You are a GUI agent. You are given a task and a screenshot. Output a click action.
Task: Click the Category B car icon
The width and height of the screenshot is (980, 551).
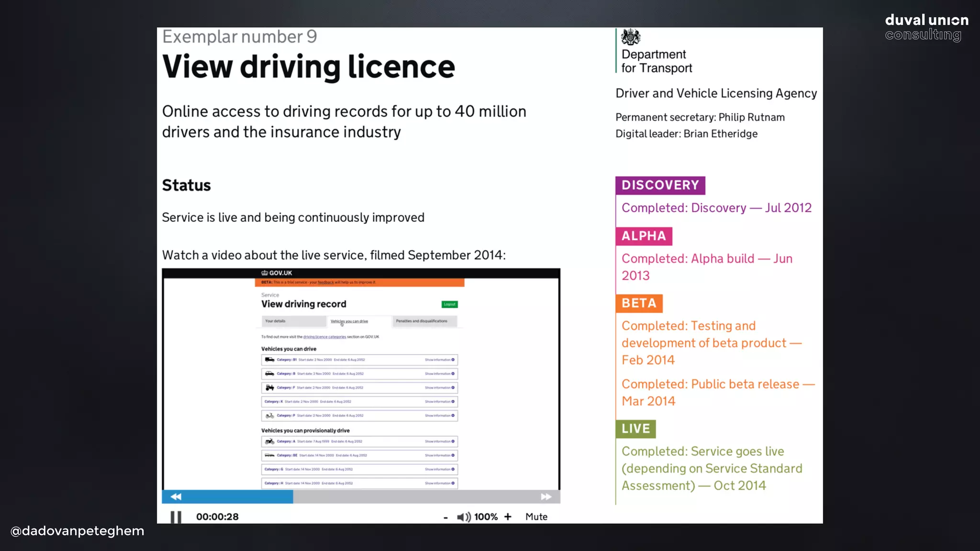[x=270, y=374]
